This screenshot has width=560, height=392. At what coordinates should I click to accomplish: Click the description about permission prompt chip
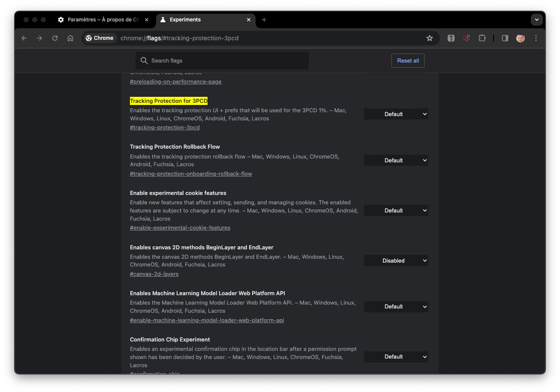[x=243, y=357]
